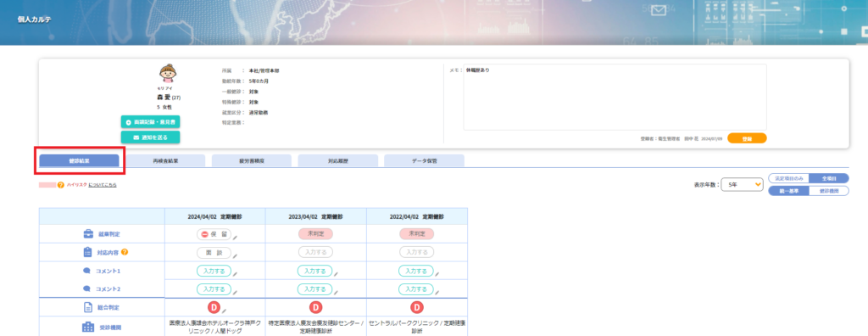Image resolution: width=868 pixels, height=336 pixels.
Task: Open the ハイリスク についてこちら link
Action: tap(103, 185)
